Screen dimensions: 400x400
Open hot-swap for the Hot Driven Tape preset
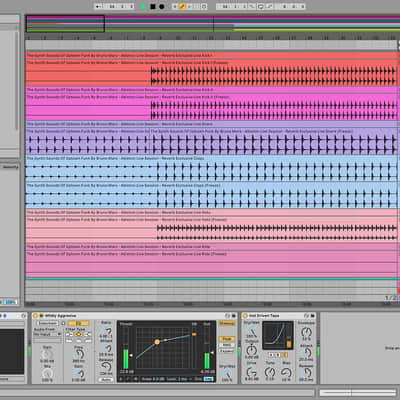[306, 316]
